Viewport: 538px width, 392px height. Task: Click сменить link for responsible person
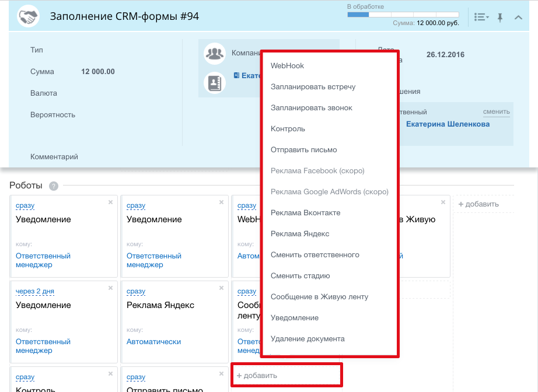click(496, 112)
